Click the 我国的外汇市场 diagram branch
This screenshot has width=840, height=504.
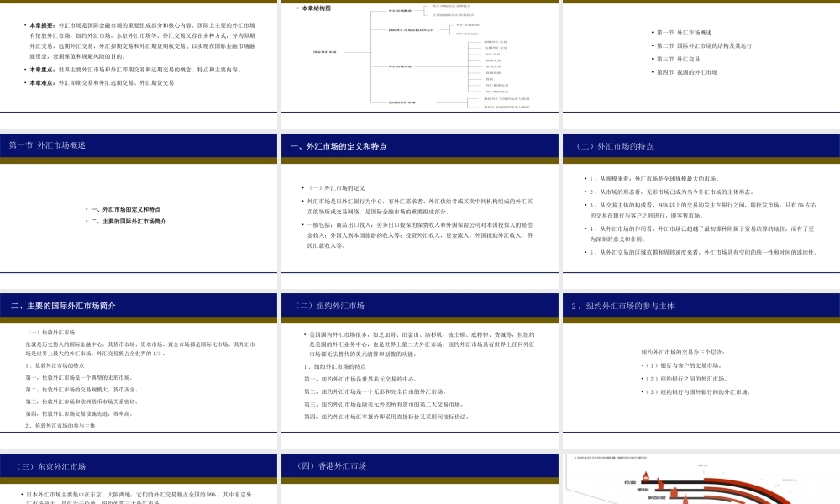(x=402, y=102)
